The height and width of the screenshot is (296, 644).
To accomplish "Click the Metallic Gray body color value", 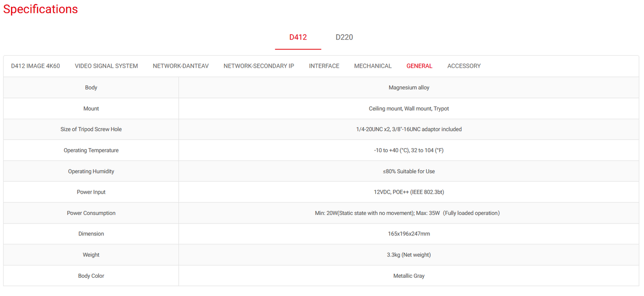I will [x=409, y=276].
